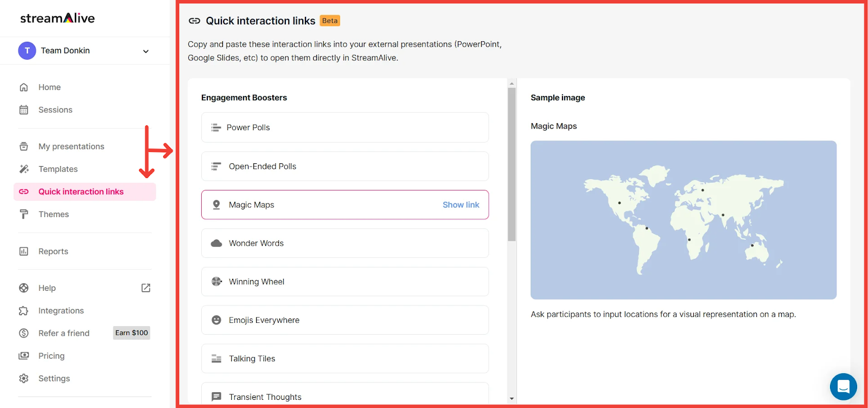This screenshot has width=868, height=408.
Task: Click the Team Donkin avatar icon
Action: pyautogui.click(x=27, y=50)
